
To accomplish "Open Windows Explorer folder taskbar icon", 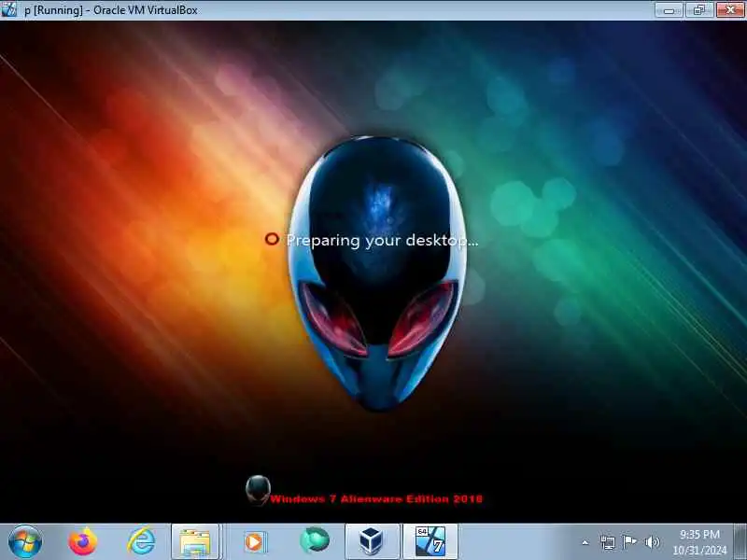I will point(195,542).
